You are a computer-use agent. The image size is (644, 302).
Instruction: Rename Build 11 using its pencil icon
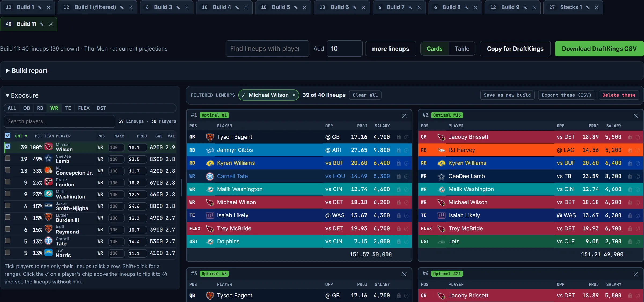pos(42,24)
